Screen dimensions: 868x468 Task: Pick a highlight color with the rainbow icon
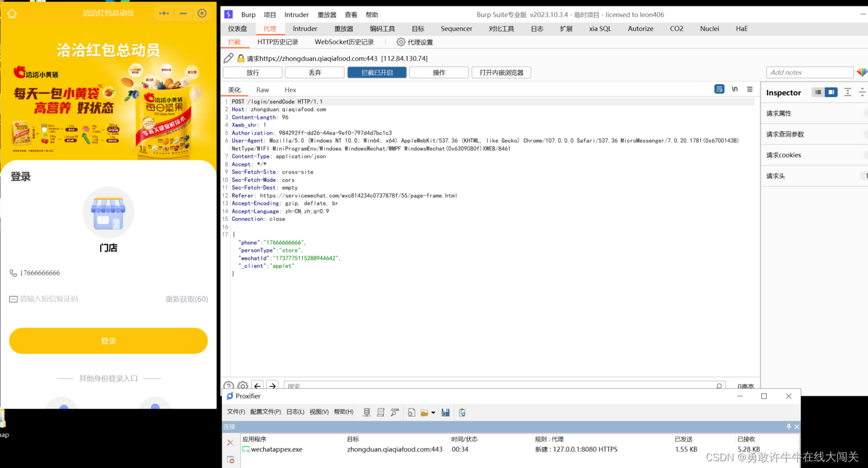point(862,72)
